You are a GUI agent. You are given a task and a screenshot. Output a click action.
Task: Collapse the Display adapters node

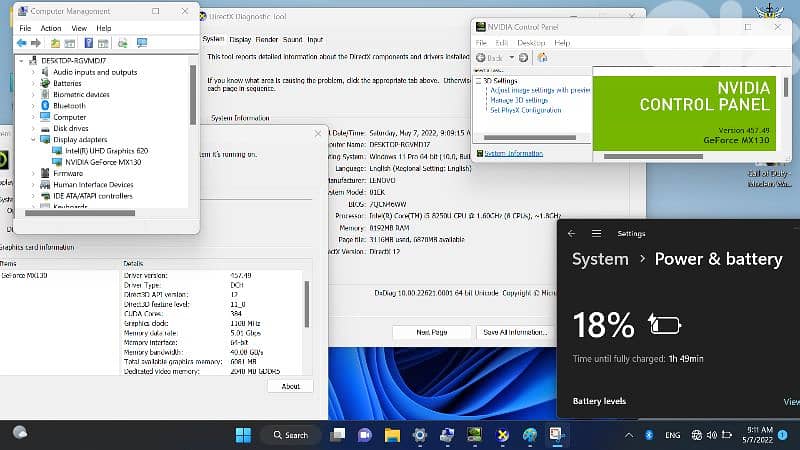(x=34, y=140)
